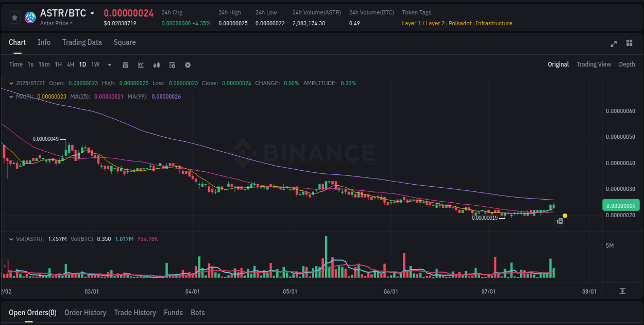Open the Trading Data tab
644x325 pixels.
point(82,42)
